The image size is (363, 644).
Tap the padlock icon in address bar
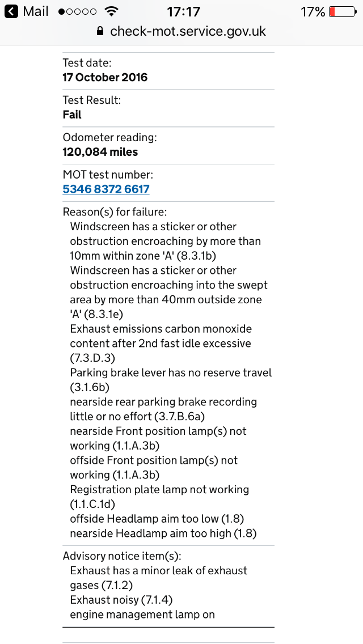click(100, 31)
